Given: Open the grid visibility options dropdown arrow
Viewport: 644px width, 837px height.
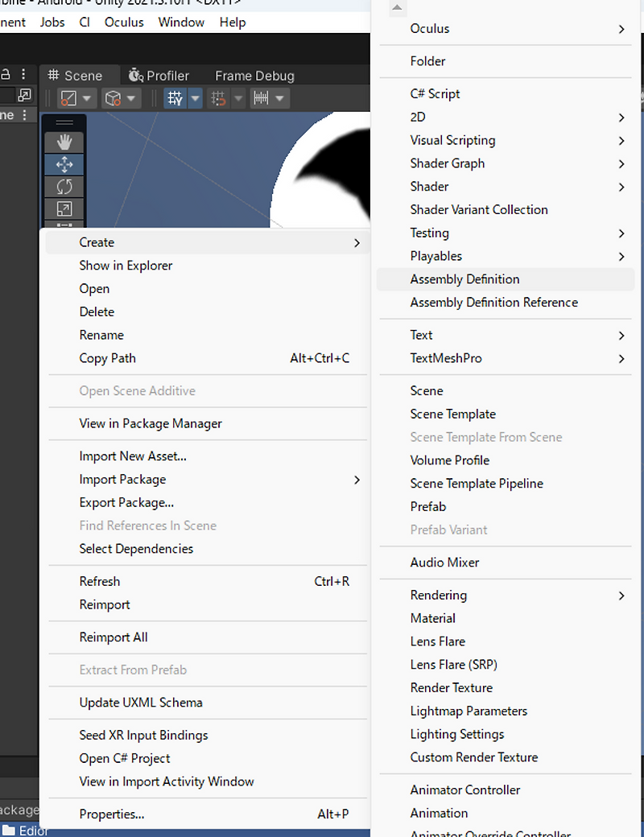Looking at the screenshot, I should [195, 98].
